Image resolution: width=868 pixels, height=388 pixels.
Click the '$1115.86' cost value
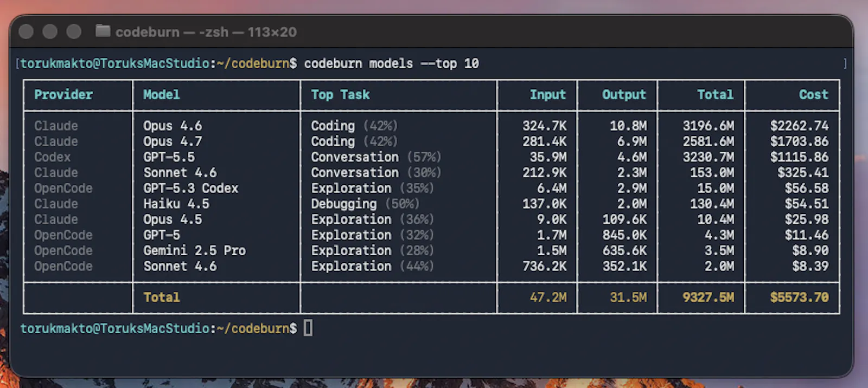click(x=800, y=157)
